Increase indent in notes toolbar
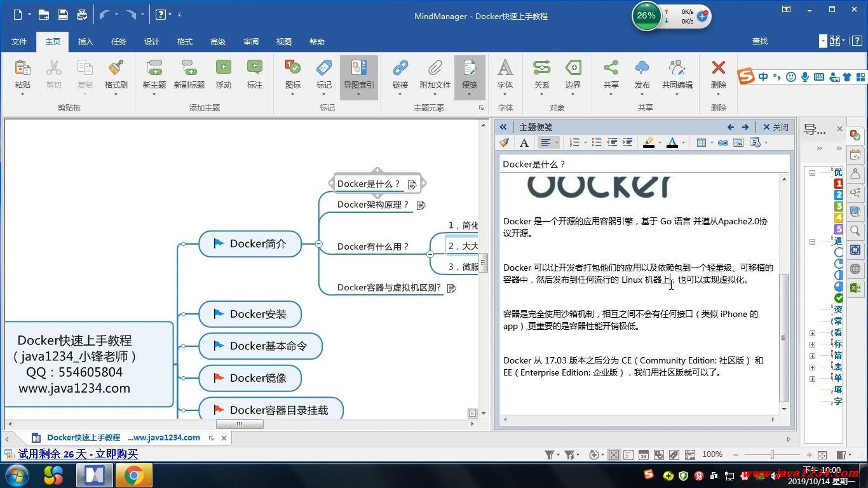This screenshot has width=868, height=488. (x=627, y=143)
